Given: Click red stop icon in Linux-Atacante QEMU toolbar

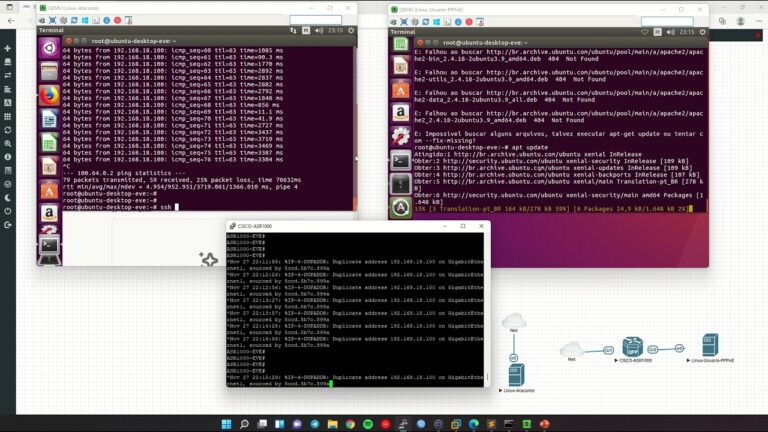Looking at the screenshot, I should (118, 21).
